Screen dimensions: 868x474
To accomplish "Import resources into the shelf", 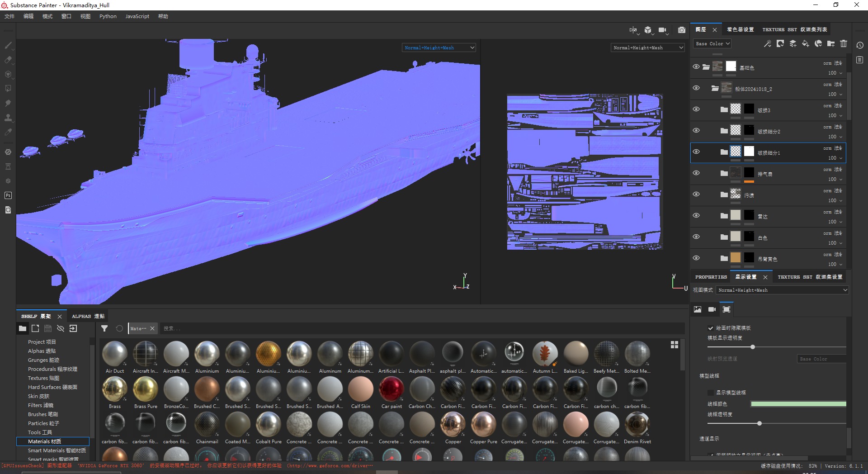I will (73, 328).
